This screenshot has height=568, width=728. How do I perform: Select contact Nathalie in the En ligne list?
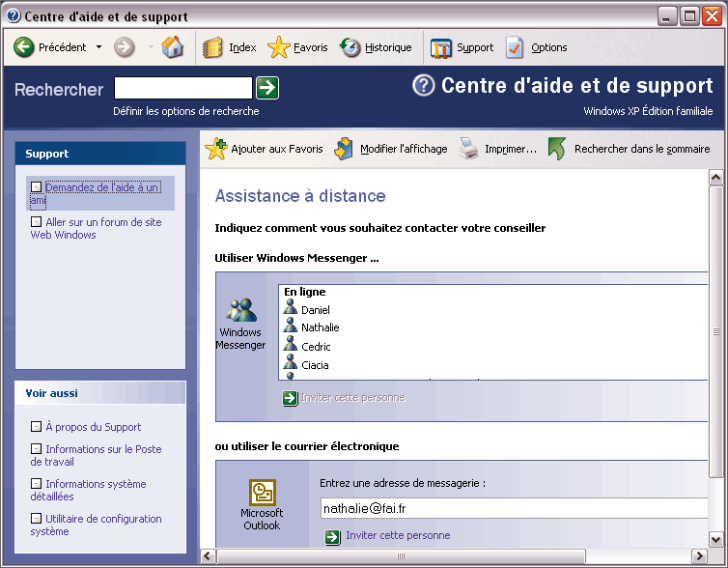(x=320, y=327)
